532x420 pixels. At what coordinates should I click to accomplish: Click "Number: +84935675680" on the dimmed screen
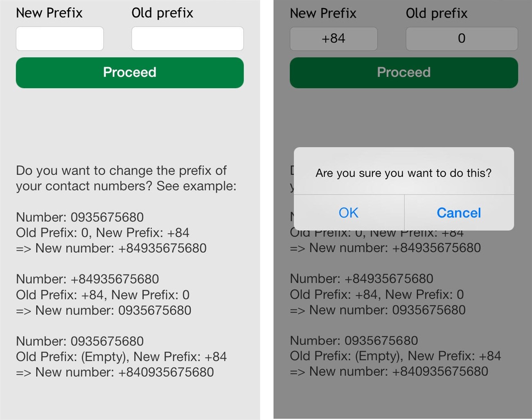(x=361, y=279)
